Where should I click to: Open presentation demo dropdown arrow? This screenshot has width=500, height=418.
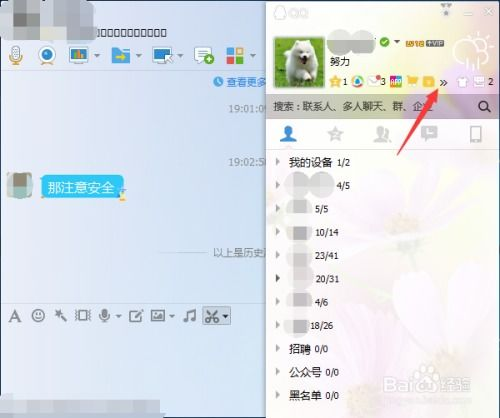tap(97, 55)
